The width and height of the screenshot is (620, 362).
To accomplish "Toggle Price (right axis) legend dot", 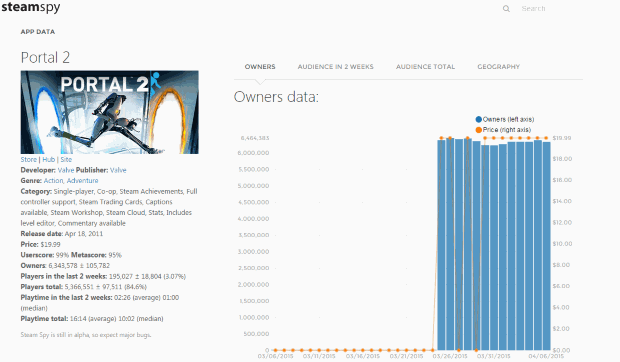I will pyautogui.click(x=478, y=130).
